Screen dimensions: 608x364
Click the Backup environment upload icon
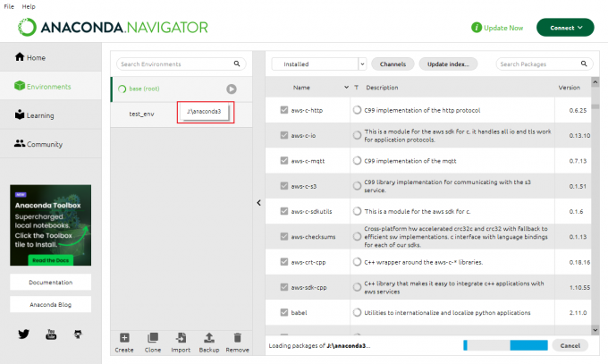click(x=209, y=337)
